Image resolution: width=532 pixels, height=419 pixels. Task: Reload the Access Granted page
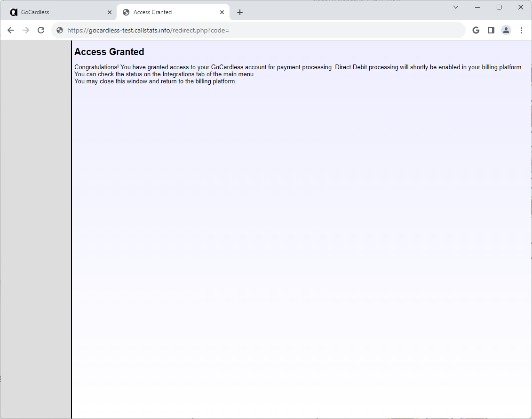[41, 30]
